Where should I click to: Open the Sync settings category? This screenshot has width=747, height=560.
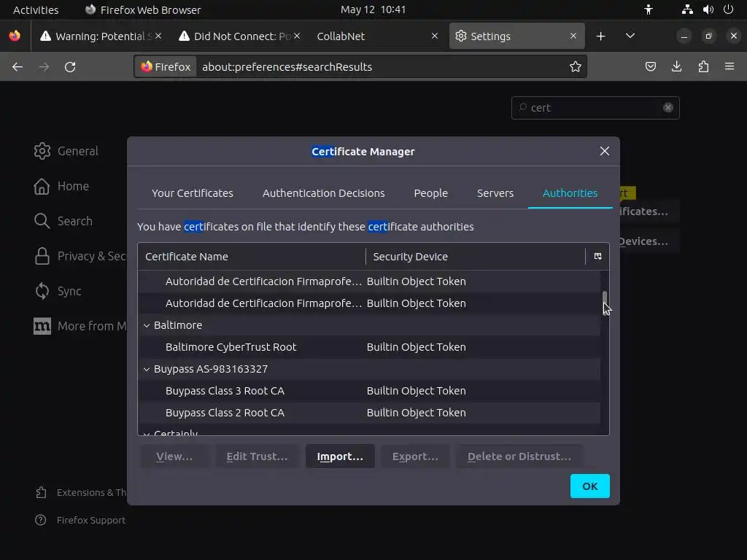(58, 291)
